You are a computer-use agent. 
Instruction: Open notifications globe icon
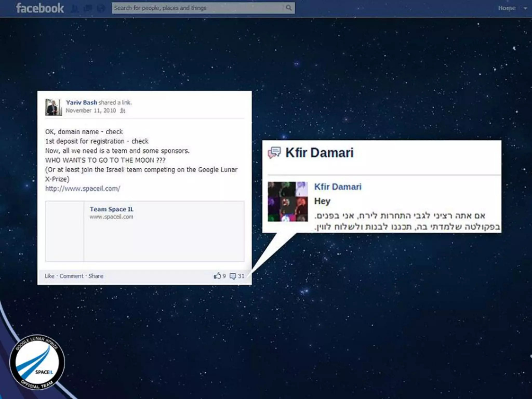[101, 9]
